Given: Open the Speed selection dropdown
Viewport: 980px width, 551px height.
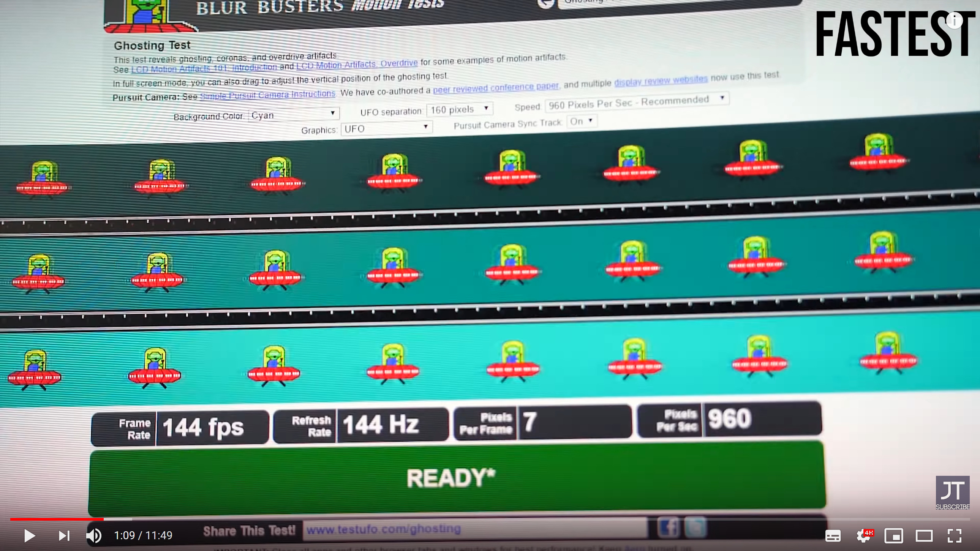Looking at the screenshot, I should (637, 102).
